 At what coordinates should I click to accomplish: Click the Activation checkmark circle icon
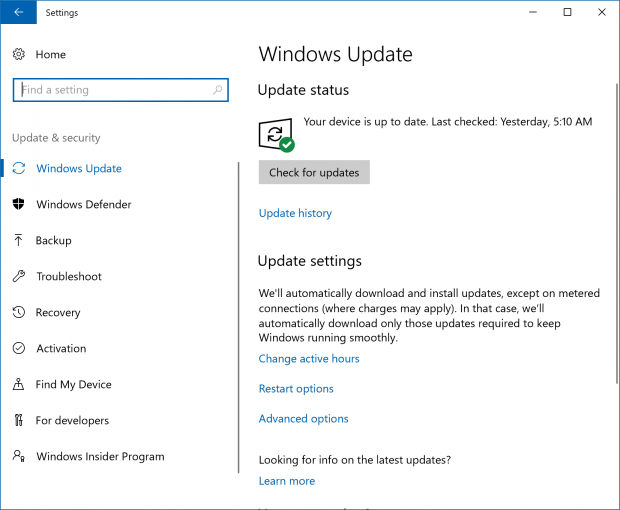click(19, 348)
